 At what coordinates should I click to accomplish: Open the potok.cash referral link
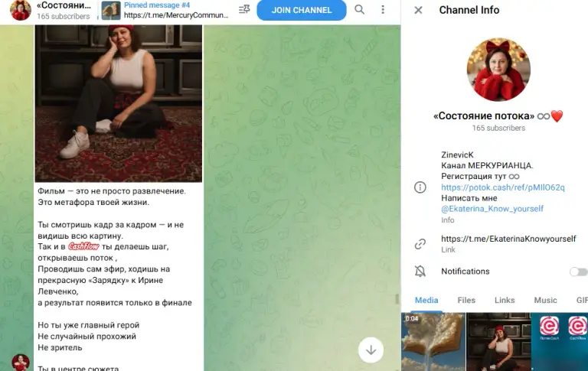click(502, 187)
